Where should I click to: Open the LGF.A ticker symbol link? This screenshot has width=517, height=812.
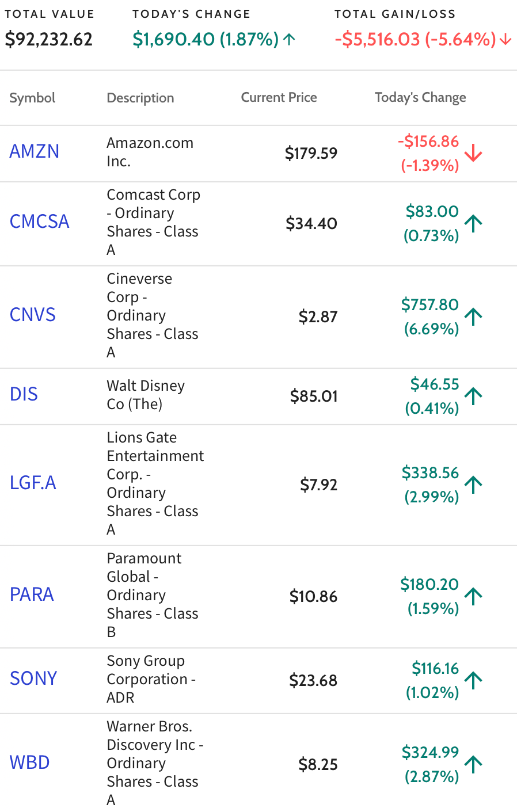tap(33, 483)
